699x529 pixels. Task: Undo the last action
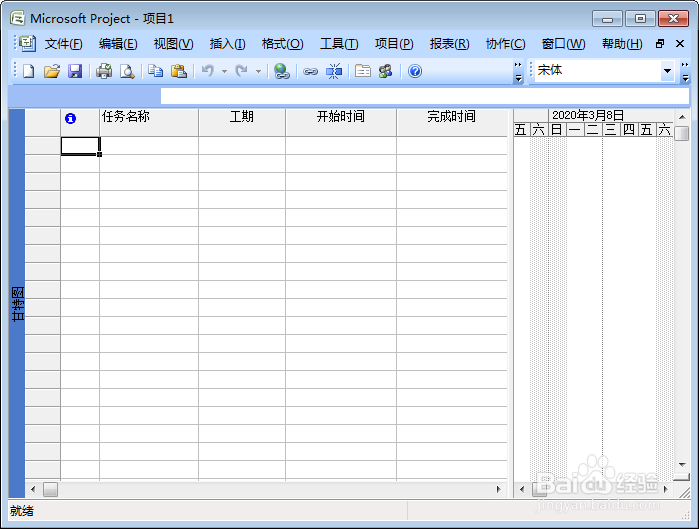pyautogui.click(x=208, y=71)
